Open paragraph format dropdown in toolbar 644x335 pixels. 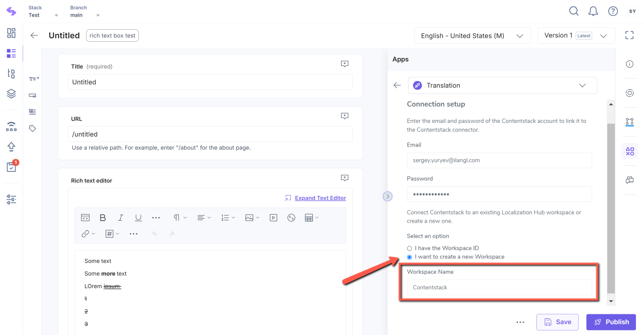[180, 218]
